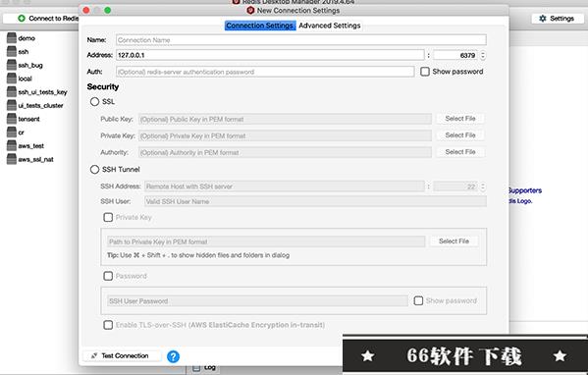Click Select File for SSH private key path
This screenshot has width=588, height=375.
pyautogui.click(x=454, y=241)
